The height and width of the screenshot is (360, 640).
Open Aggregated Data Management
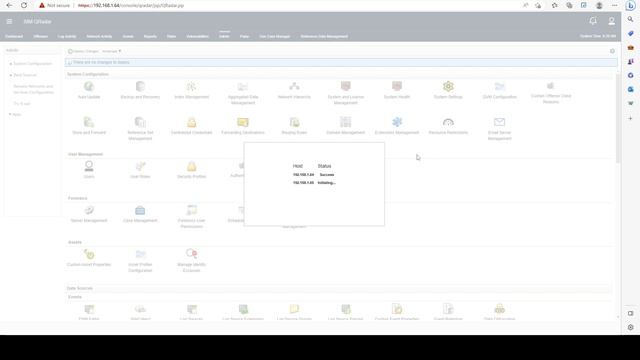tap(243, 87)
